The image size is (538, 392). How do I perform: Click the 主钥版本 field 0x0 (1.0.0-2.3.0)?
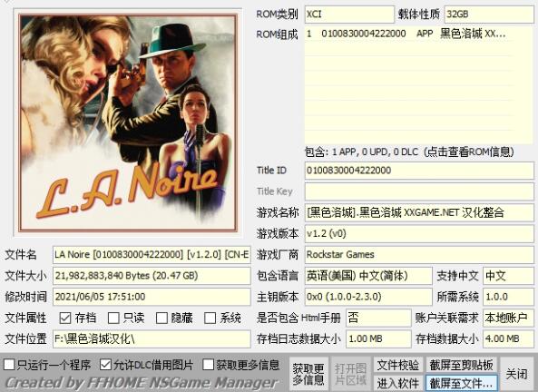[x=368, y=297]
